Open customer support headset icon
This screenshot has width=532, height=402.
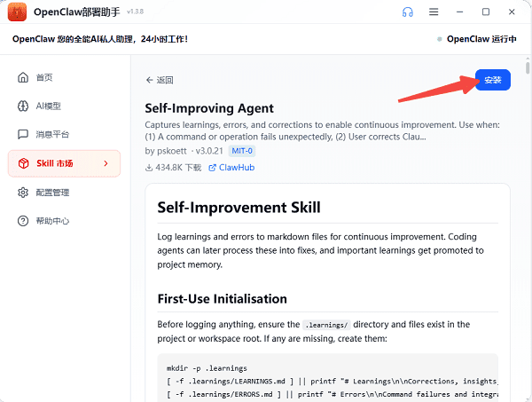click(408, 12)
